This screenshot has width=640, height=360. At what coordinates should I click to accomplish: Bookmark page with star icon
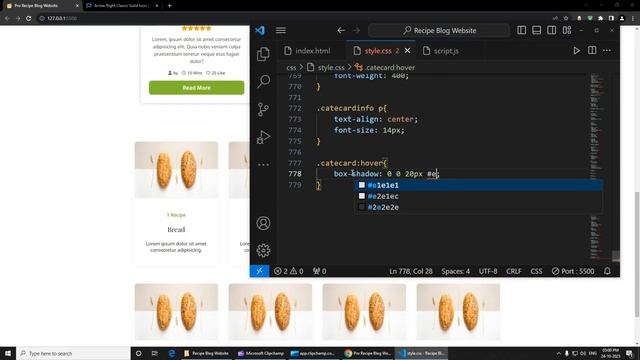(566, 18)
